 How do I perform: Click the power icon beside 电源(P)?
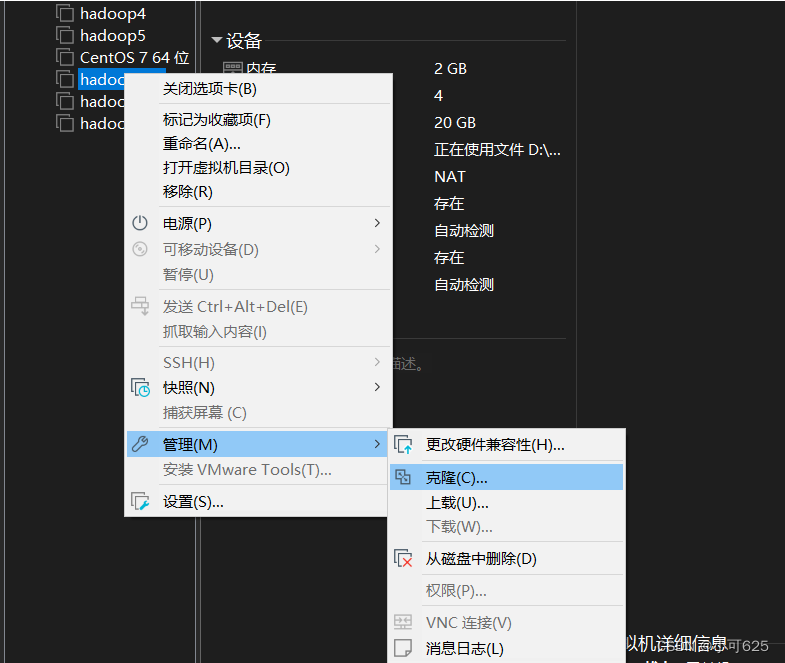[140, 223]
